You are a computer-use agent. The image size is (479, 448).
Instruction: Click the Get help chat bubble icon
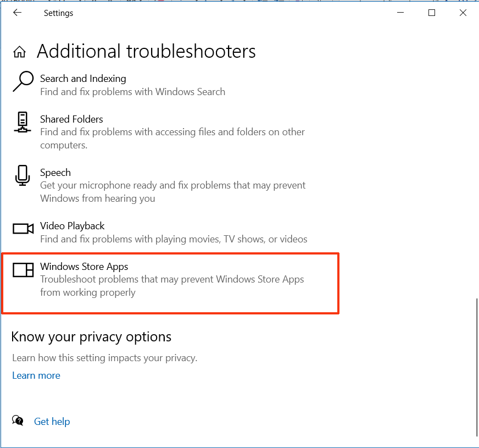coord(18,421)
